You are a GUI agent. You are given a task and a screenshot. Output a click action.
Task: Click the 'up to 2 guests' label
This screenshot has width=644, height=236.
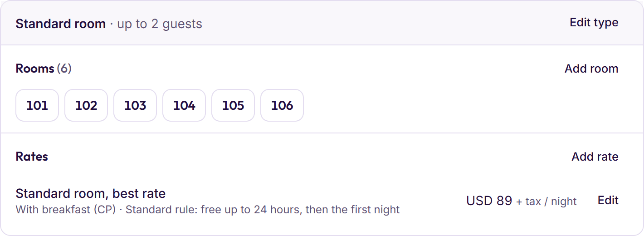pos(160,24)
